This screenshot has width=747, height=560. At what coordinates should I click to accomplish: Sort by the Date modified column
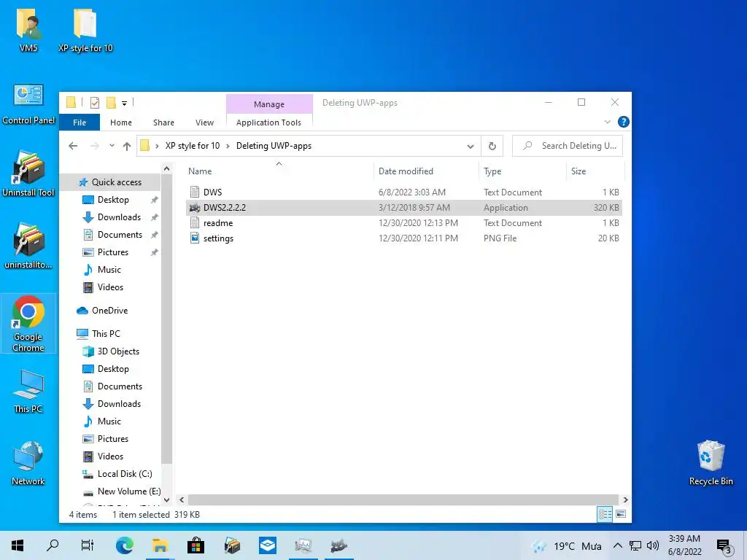(x=426, y=171)
